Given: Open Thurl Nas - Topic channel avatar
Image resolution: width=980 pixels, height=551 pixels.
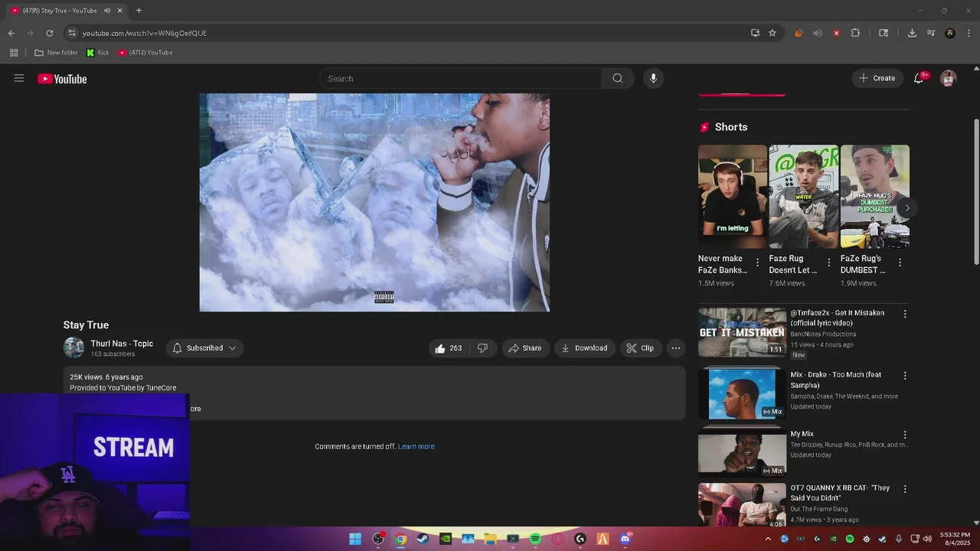Looking at the screenshot, I should click(x=73, y=347).
